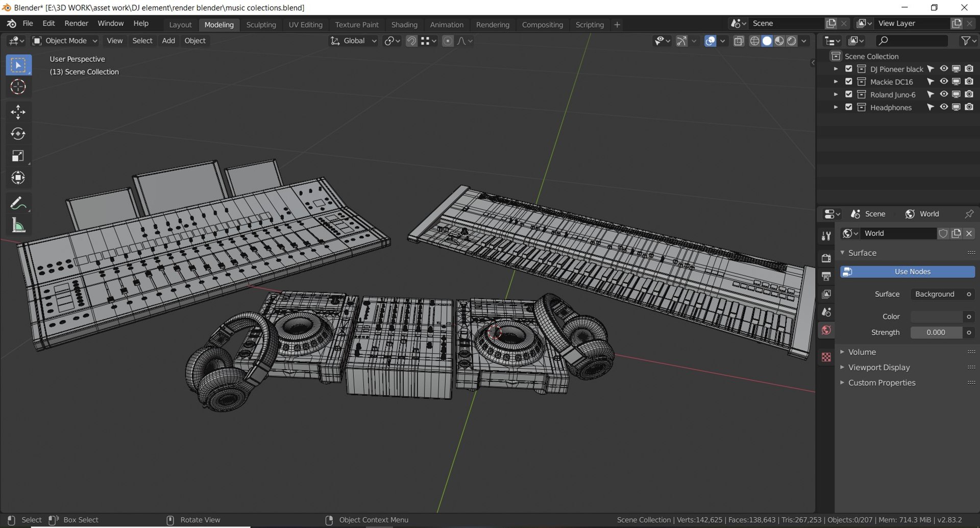The image size is (980, 528).
Task: Open the Render menu
Action: click(76, 23)
